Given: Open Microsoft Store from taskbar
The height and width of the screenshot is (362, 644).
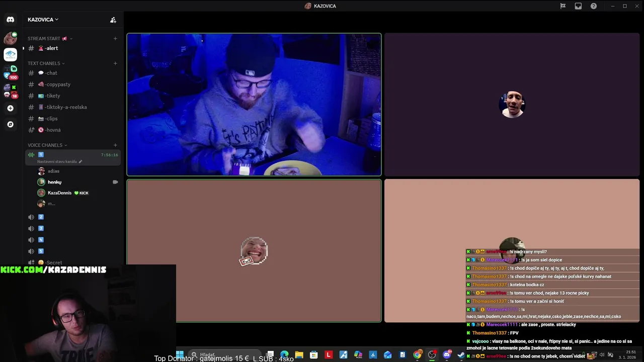Looking at the screenshot, I should click(314, 355).
